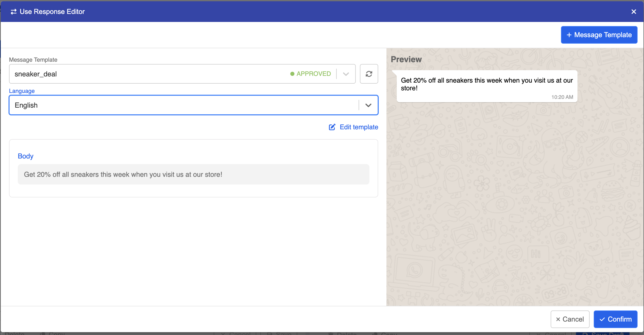Click the Preview heading label
Viewport: 644px width, 335px height.
(x=406, y=59)
